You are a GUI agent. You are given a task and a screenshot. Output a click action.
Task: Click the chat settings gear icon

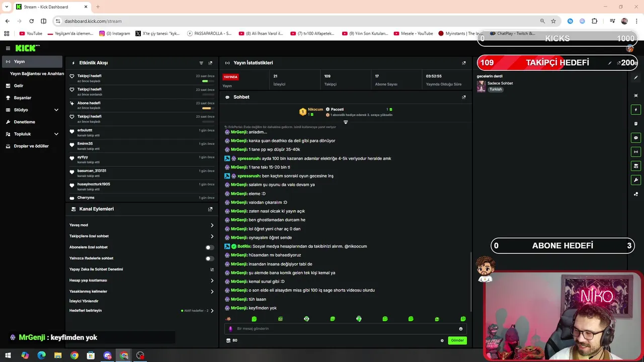click(442, 340)
